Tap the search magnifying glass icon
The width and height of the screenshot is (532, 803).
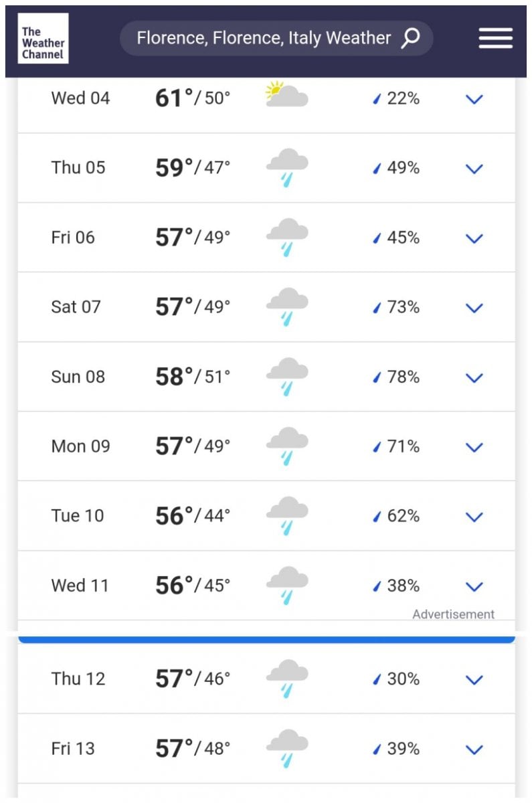click(x=410, y=38)
